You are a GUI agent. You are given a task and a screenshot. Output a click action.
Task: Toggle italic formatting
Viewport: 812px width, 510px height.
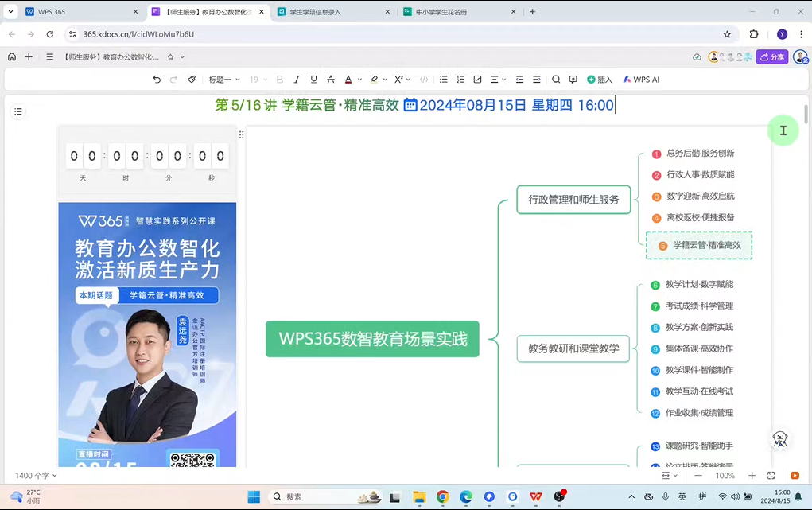(297, 80)
